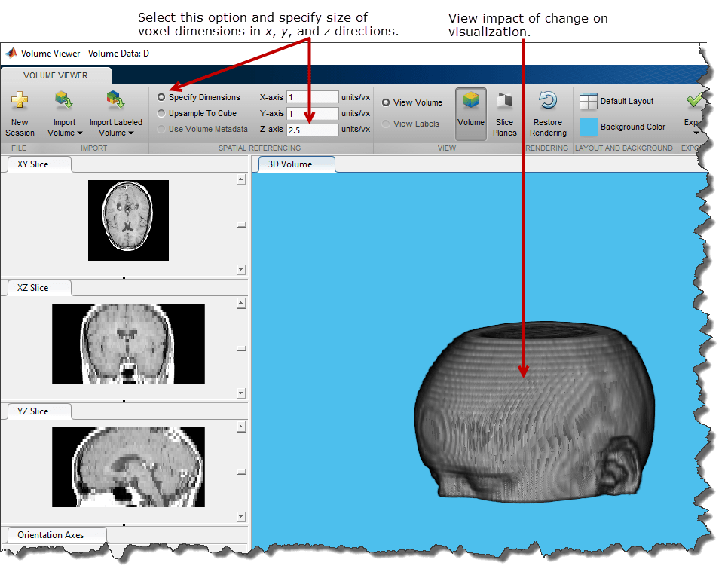Click the Export green checkmark icon

click(x=694, y=99)
